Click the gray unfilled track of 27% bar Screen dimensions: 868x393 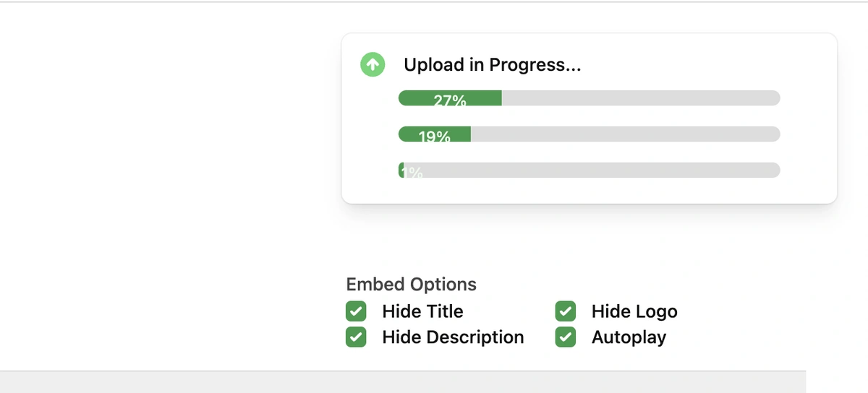(x=641, y=98)
